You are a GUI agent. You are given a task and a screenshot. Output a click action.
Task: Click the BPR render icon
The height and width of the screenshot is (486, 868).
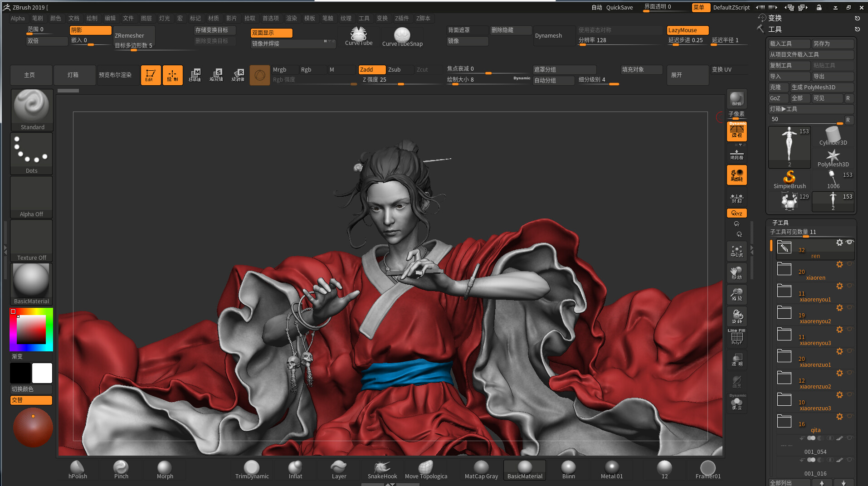(x=736, y=99)
